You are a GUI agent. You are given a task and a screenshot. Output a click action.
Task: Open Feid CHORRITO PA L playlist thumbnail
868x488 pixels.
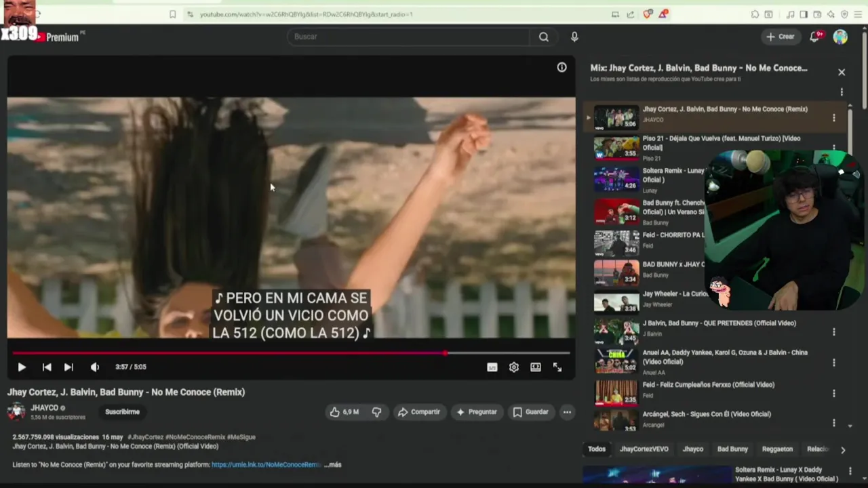pyautogui.click(x=616, y=243)
